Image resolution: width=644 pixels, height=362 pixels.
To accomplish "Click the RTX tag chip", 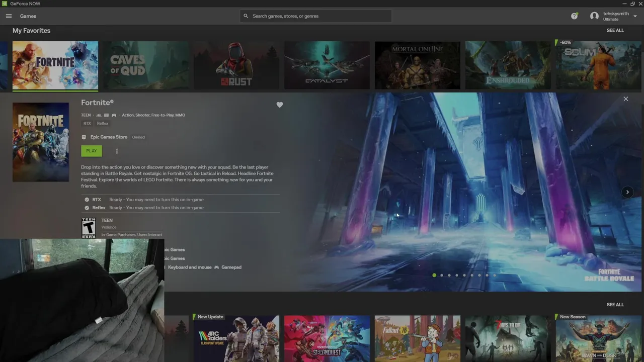I will pos(87,123).
